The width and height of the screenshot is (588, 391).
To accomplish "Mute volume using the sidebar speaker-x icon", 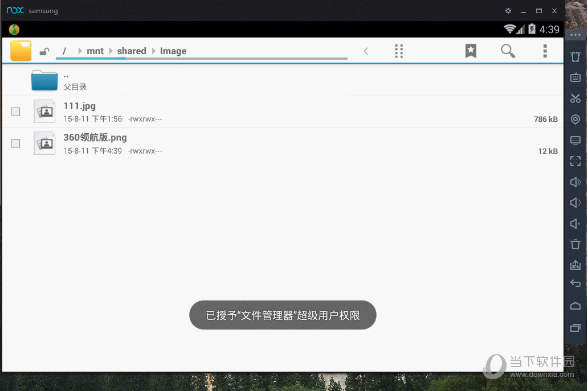I will pos(575,224).
